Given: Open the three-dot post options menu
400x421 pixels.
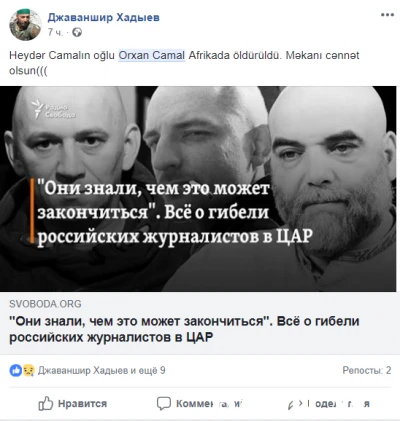Looking at the screenshot, I should pos(387,15).
